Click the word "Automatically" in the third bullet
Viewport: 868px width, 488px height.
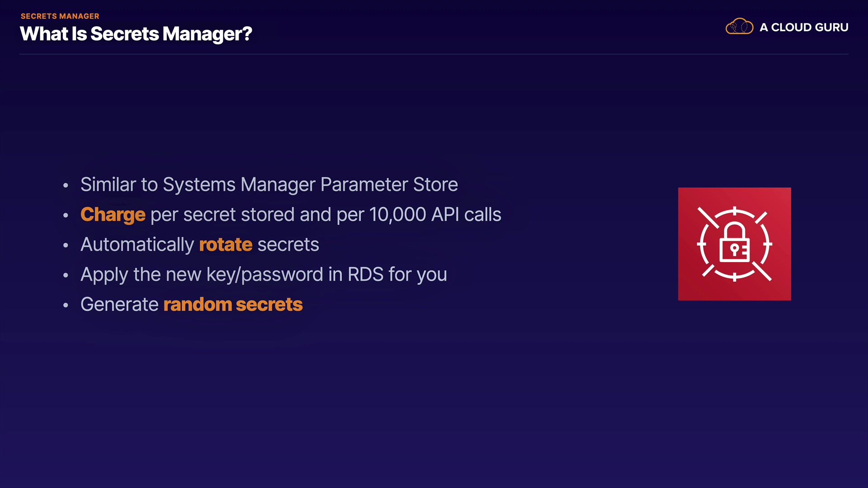click(137, 244)
